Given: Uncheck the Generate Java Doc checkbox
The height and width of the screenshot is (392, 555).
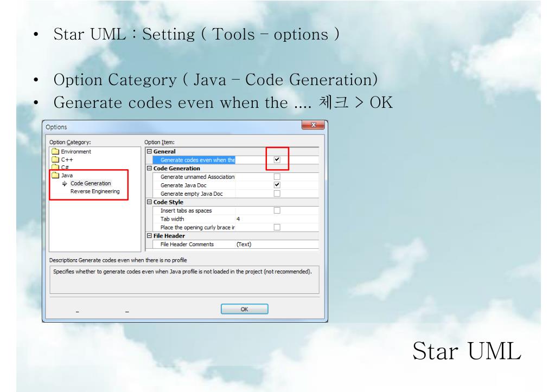Looking at the screenshot, I should click(x=277, y=185).
